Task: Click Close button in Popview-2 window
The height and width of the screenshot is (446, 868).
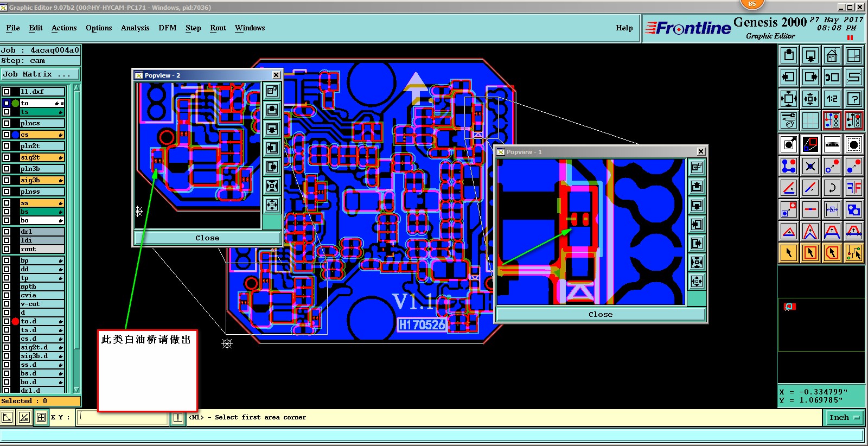Action: 207,238
